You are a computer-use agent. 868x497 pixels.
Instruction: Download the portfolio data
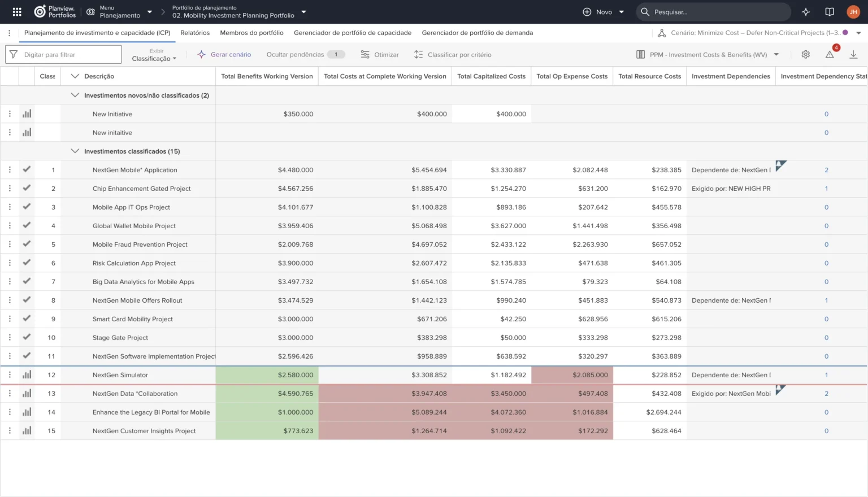[x=853, y=54]
